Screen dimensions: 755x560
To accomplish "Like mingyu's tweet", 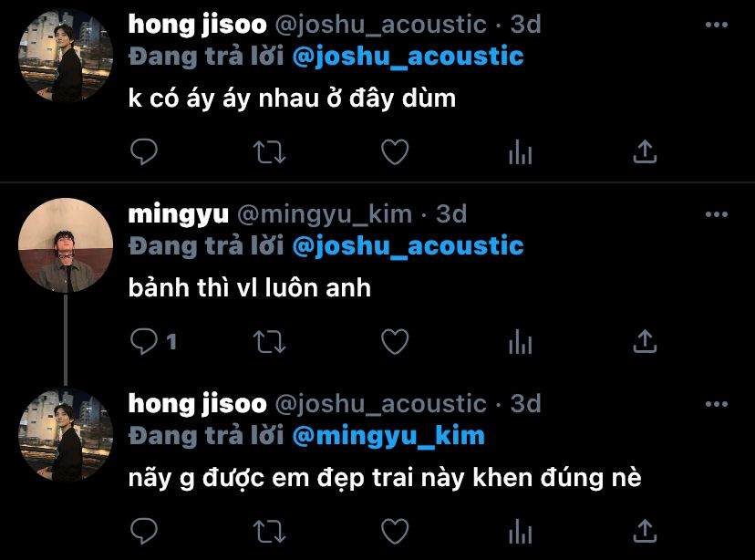I will pos(395,342).
